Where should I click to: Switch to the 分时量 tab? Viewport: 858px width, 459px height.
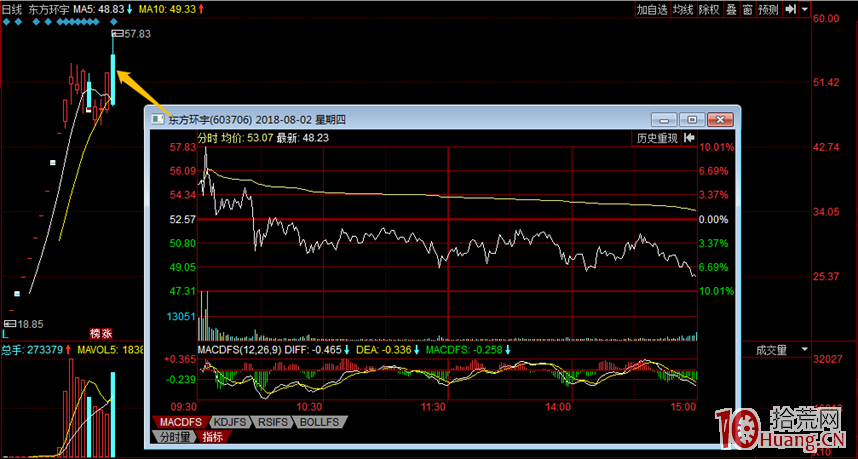point(175,436)
